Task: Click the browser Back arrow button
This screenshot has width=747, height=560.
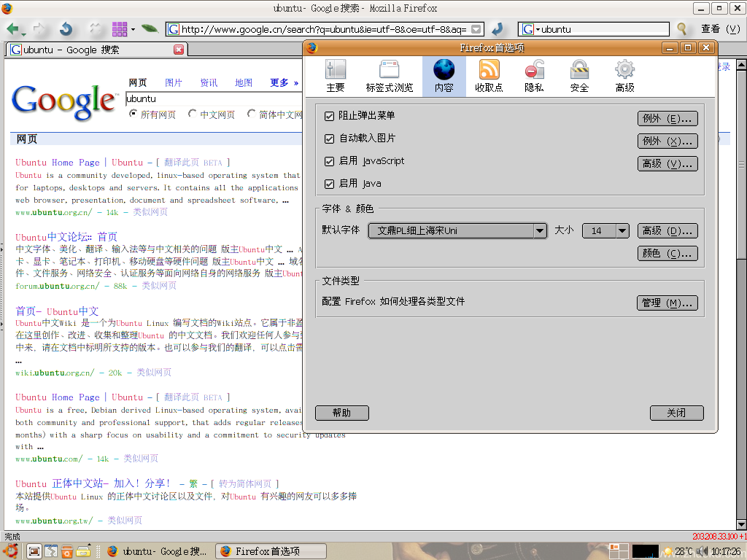Action: pos(13,29)
